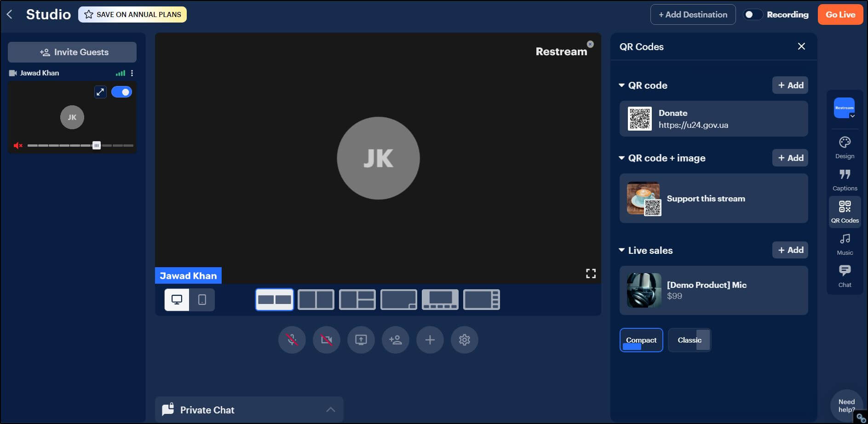The image size is (868, 424).
Task: Collapse the QR code section
Action: point(621,85)
